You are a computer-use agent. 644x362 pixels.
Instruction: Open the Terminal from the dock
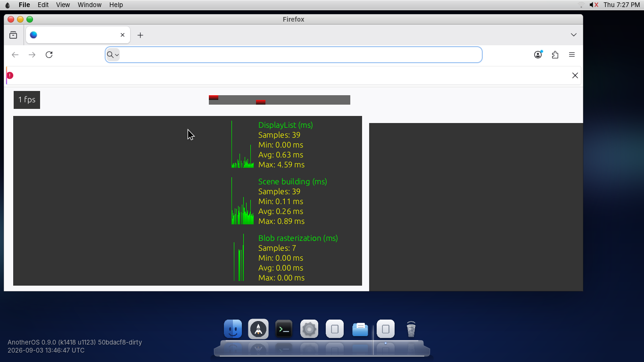[284, 329]
